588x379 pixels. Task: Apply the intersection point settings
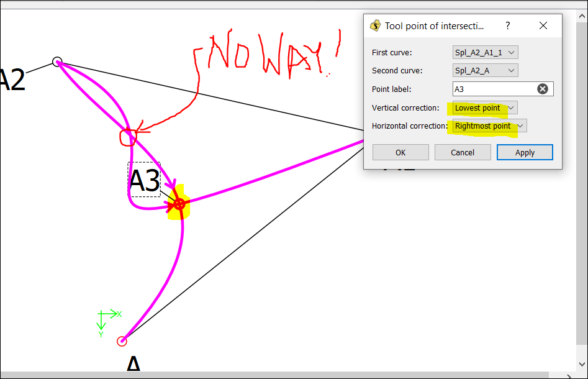pos(525,152)
